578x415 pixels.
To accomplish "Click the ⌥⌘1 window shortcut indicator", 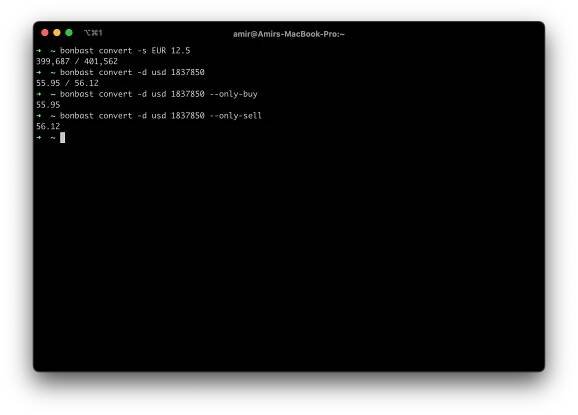I will [x=93, y=33].
